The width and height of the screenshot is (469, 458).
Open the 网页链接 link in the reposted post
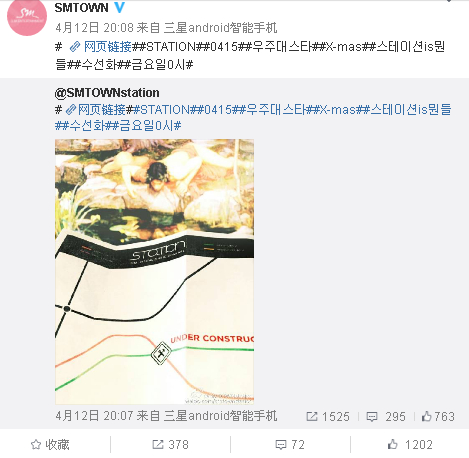tap(102, 109)
